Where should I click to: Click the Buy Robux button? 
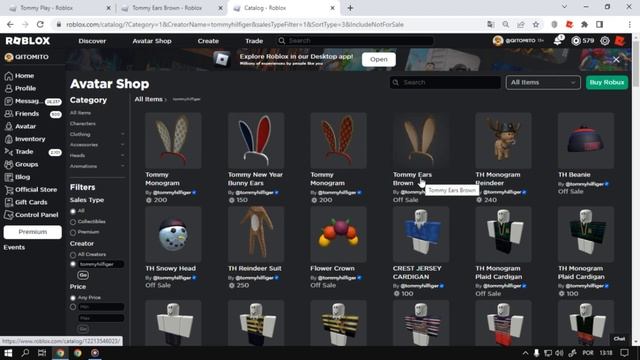coord(607,82)
